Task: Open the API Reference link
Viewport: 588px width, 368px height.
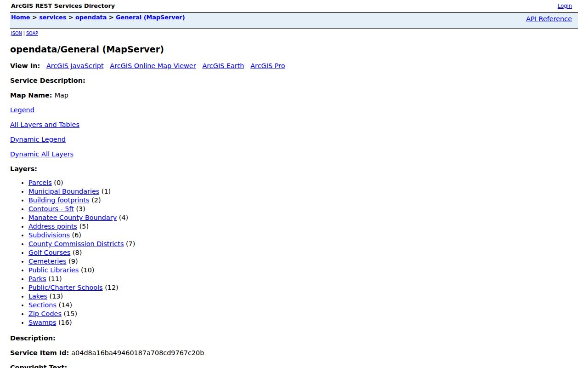Action: pos(549,19)
